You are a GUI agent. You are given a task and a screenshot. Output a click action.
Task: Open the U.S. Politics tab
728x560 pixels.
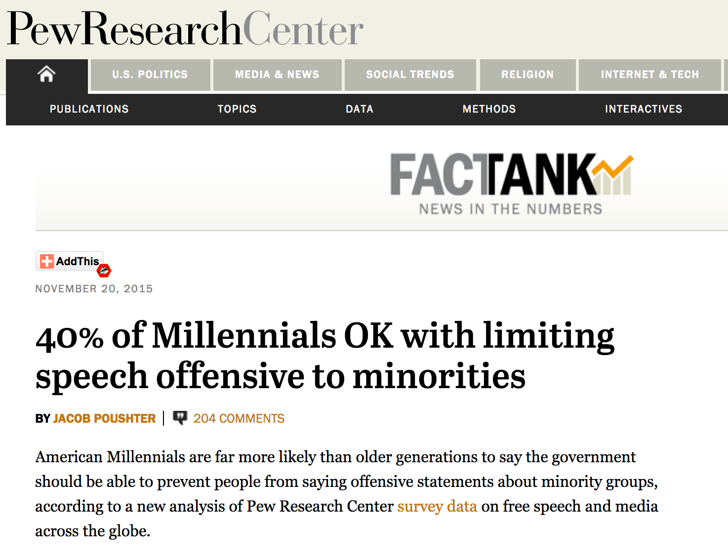[150, 75]
